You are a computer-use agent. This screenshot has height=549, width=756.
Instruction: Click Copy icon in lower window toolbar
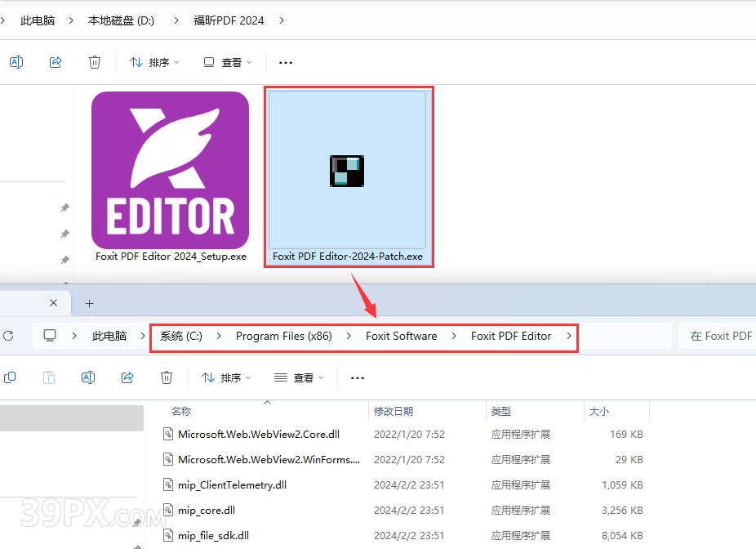tap(10, 377)
